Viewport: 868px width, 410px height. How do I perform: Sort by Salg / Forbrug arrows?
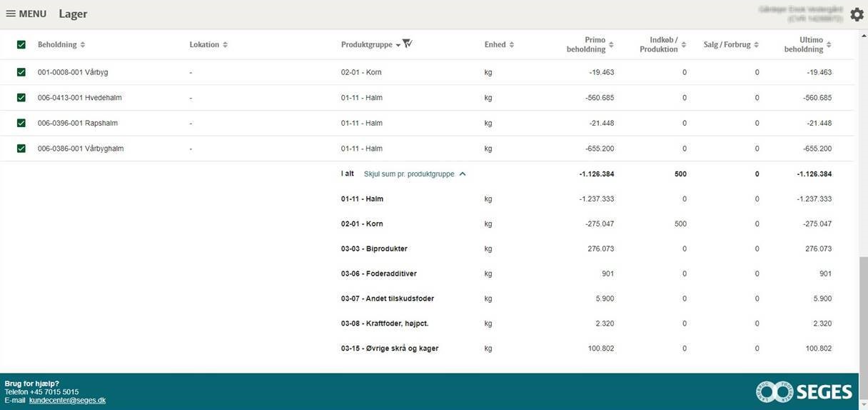click(x=757, y=44)
